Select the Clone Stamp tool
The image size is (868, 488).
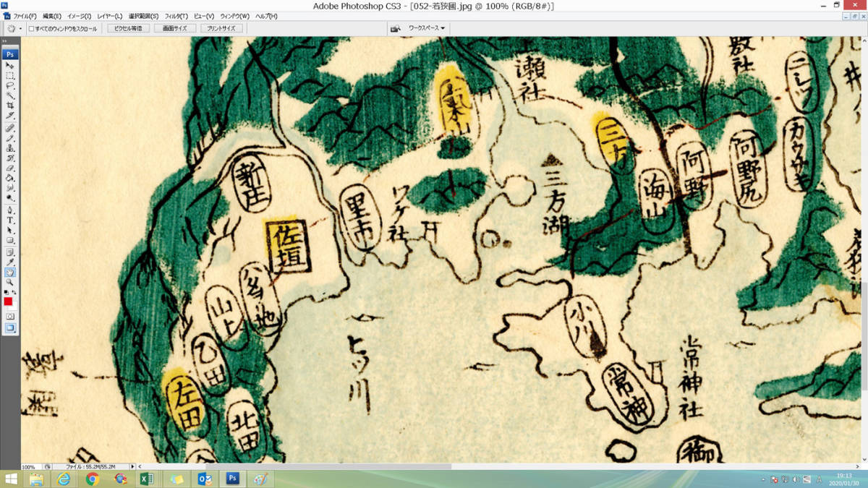coord(10,147)
